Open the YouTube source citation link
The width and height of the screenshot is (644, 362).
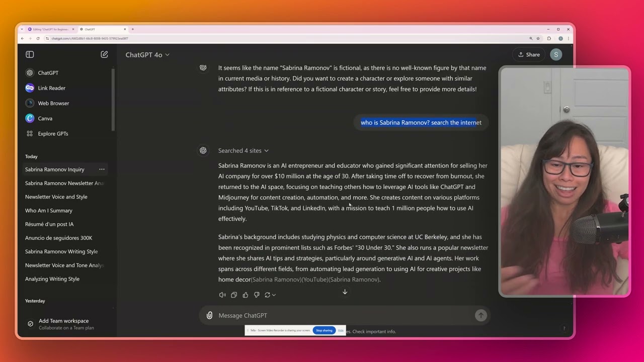point(315,280)
